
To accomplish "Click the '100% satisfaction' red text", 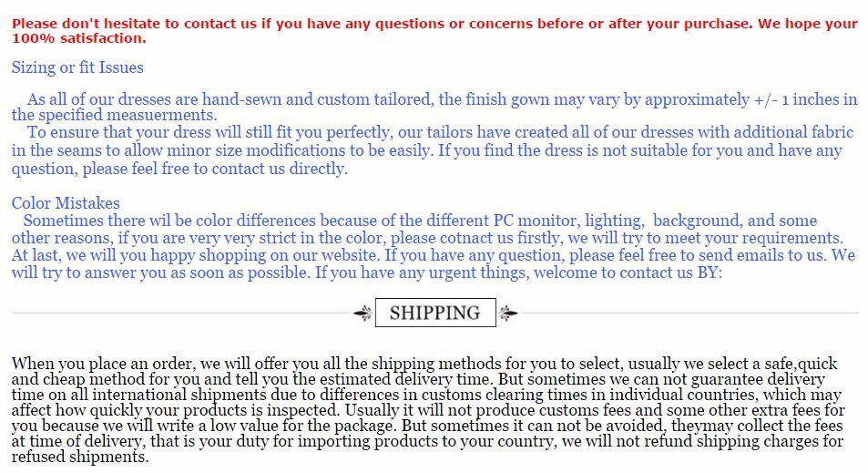I will 78,38.
